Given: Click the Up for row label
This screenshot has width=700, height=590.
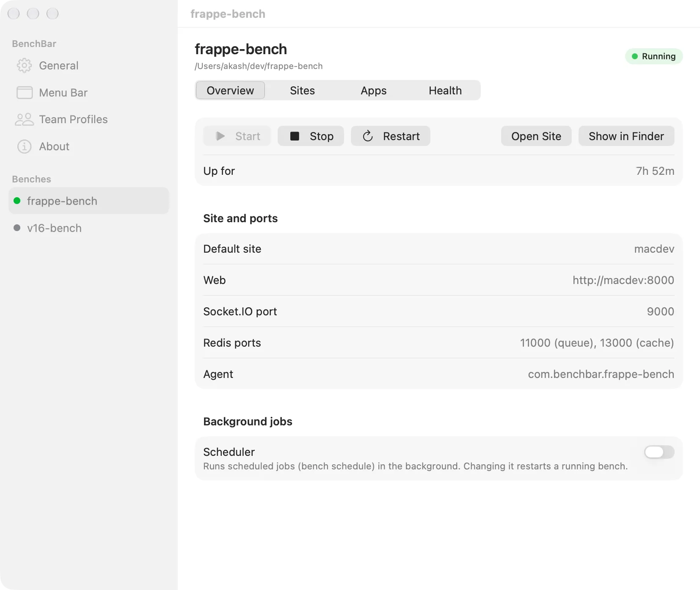Looking at the screenshot, I should pyautogui.click(x=219, y=171).
